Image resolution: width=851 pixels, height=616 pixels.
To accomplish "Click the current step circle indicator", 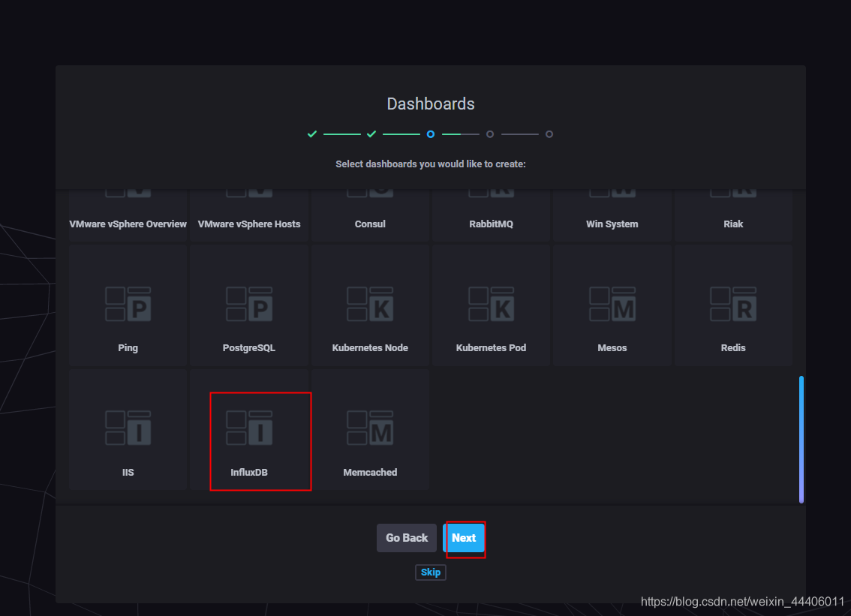I will [x=431, y=134].
